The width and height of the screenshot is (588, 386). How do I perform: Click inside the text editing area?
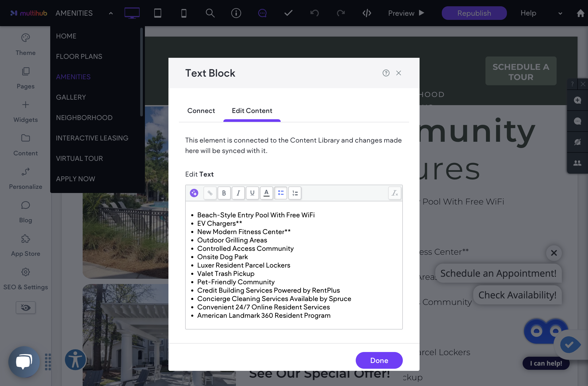[x=294, y=265]
